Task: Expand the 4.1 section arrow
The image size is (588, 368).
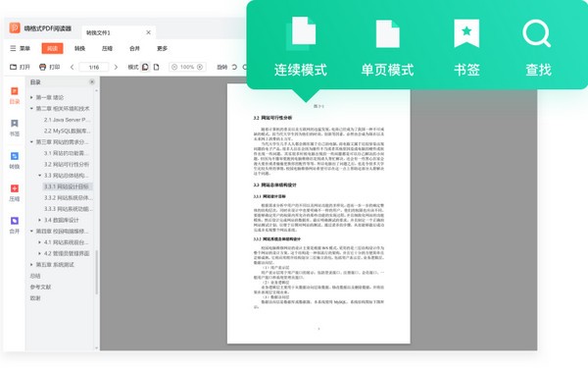Action: click(40, 242)
